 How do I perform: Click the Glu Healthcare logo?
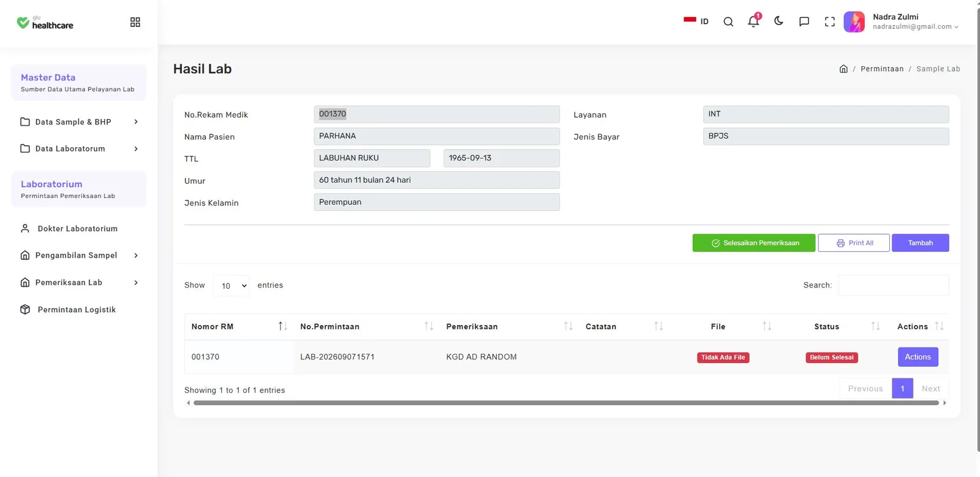pyautogui.click(x=45, y=23)
